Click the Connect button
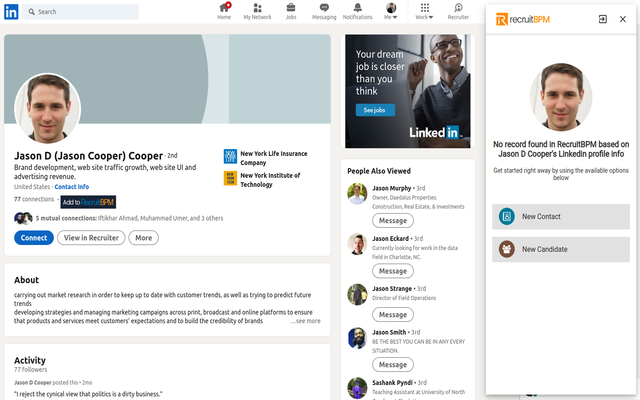This screenshot has width=640, height=400. click(34, 238)
